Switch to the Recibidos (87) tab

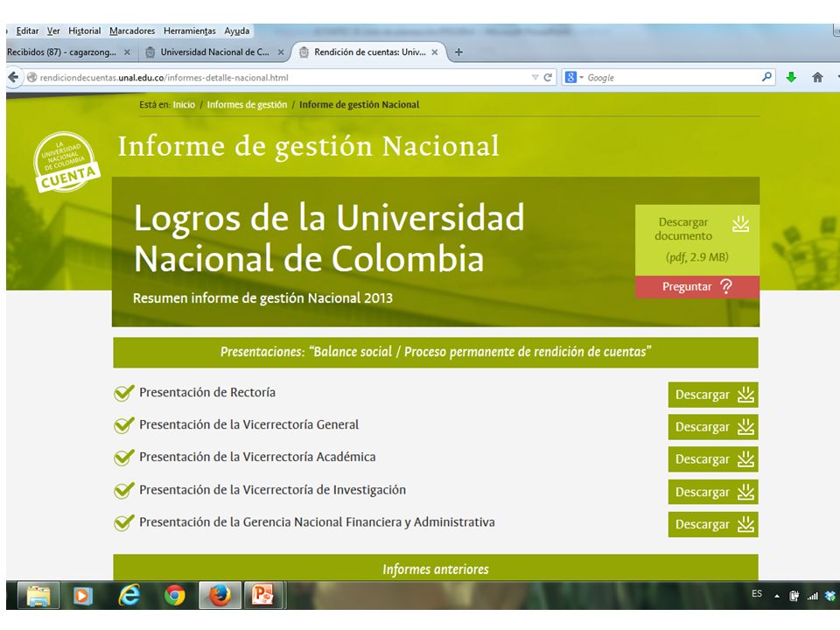tap(68, 52)
